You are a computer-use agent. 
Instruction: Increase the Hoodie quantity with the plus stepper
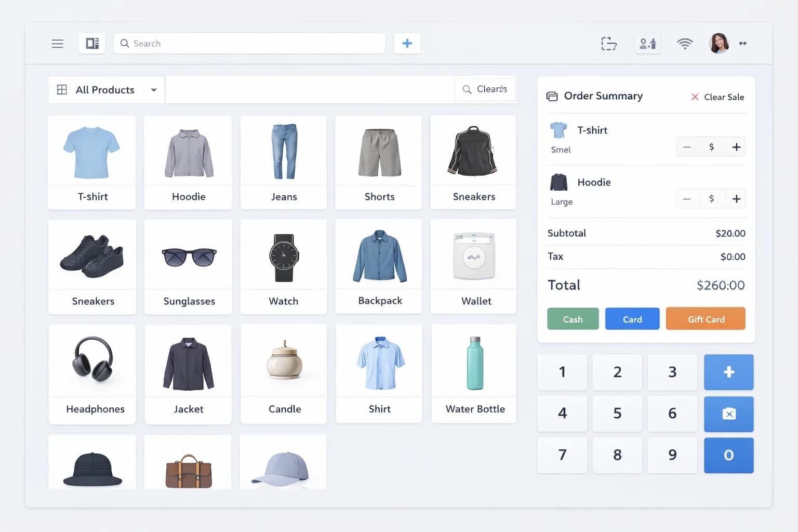736,198
